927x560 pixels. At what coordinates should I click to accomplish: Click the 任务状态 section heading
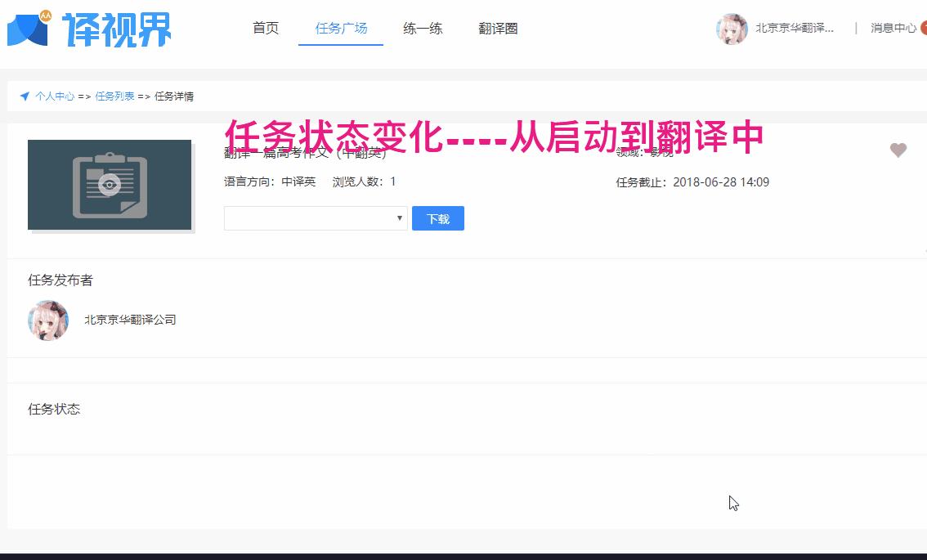coord(54,408)
